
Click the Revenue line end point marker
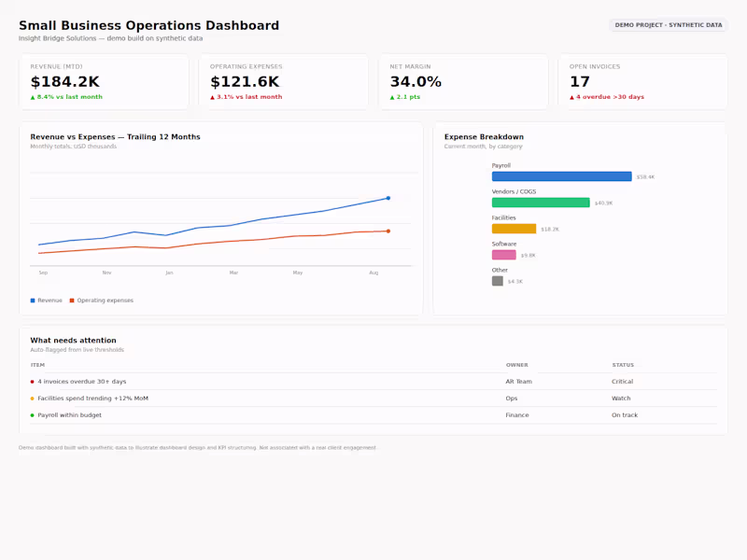(x=388, y=198)
